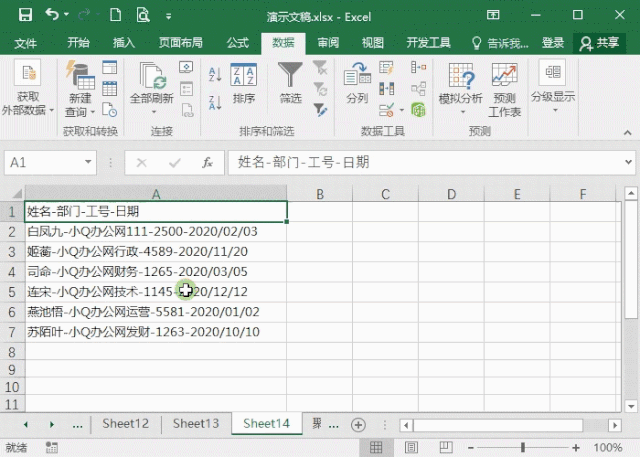640x457 pixels.
Task: Open the Name Box dropdown arrow
Action: (88, 162)
